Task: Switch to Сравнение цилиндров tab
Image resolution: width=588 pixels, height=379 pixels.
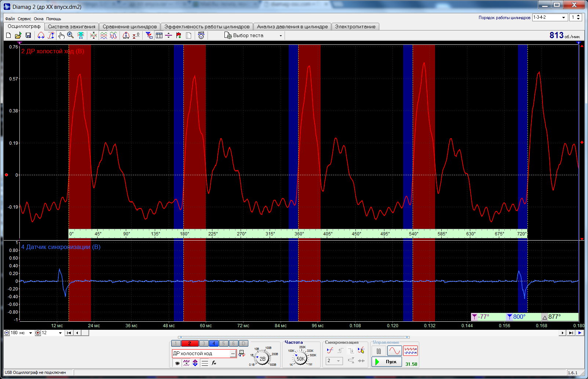Action: point(130,26)
